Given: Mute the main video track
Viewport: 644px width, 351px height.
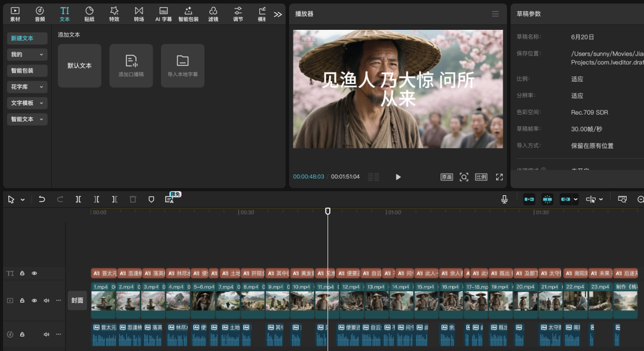Looking at the screenshot, I should pos(47,300).
